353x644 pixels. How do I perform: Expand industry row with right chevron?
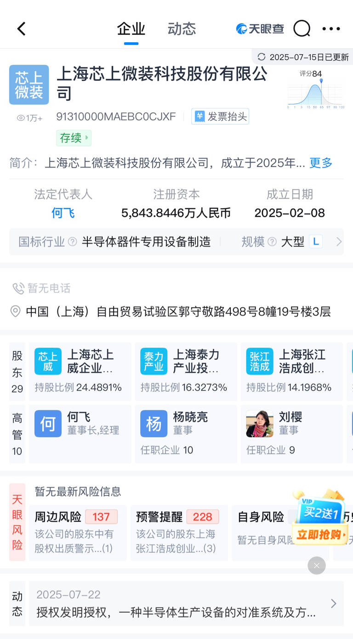point(339,242)
